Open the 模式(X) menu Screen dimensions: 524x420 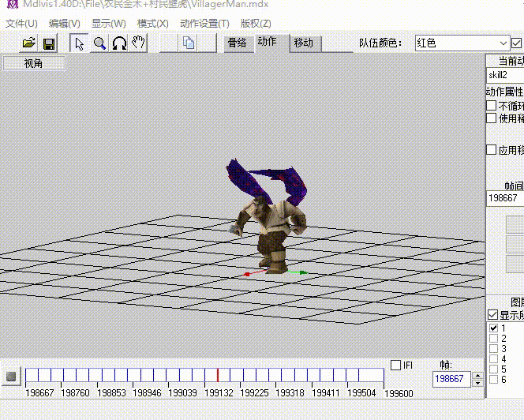(x=153, y=24)
